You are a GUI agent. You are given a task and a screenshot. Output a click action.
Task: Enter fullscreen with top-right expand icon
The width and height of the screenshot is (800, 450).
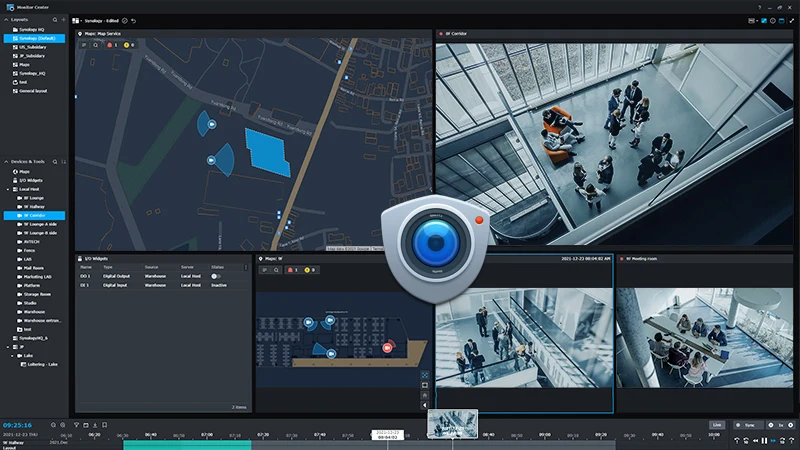pyautogui.click(x=791, y=21)
